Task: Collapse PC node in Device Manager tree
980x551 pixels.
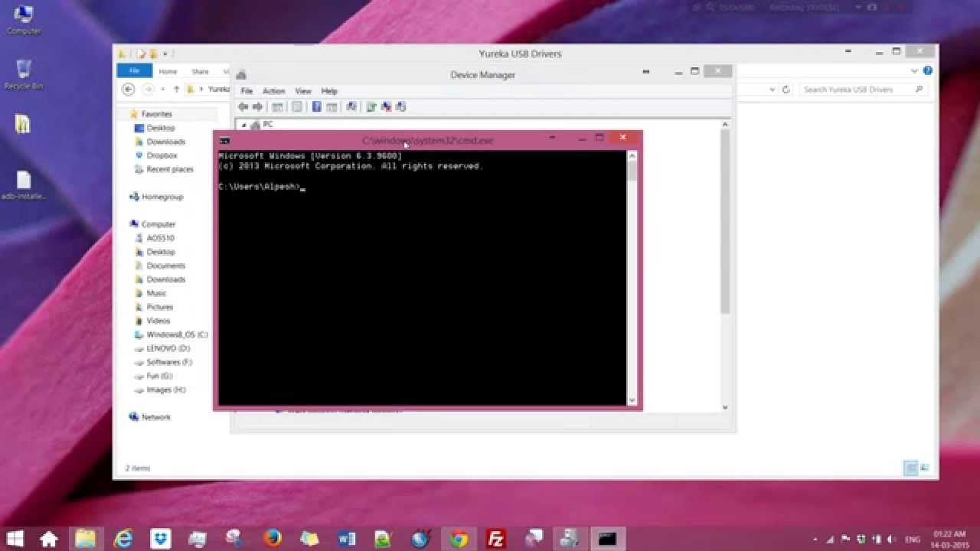Action: click(x=244, y=124)
